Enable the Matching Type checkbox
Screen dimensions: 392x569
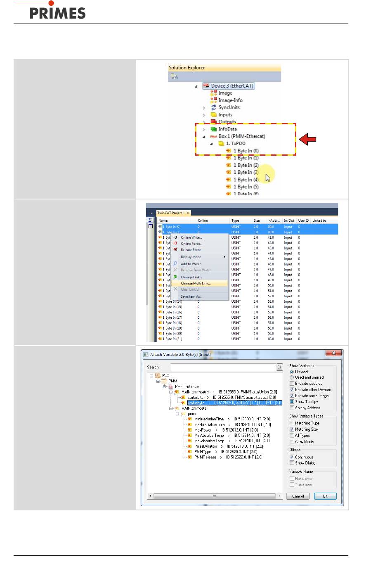tap(292, 423)
